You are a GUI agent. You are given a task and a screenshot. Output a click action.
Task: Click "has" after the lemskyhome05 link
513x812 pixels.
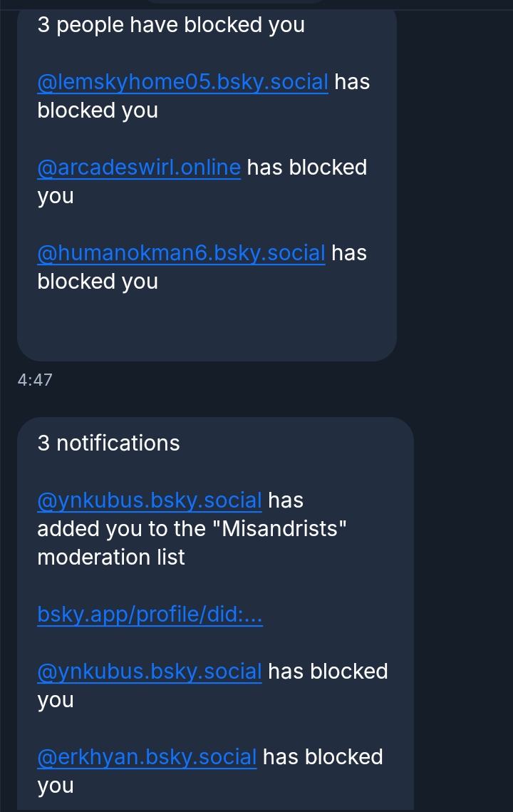[x=353, y=82]
